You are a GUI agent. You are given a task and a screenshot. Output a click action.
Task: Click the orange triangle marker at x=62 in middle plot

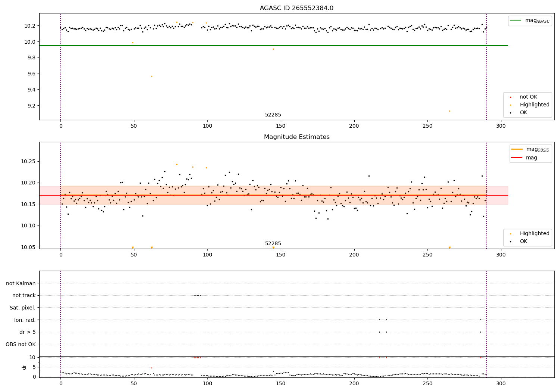tap(152, 248)
